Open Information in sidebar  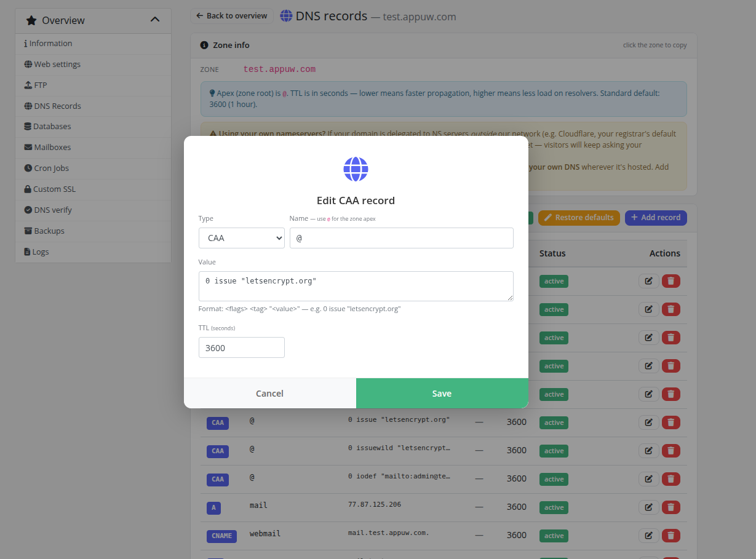point(93,44)
